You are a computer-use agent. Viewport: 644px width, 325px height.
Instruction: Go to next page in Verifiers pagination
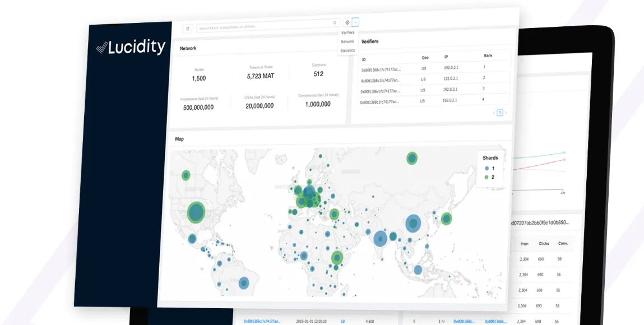tap(506, 113)
